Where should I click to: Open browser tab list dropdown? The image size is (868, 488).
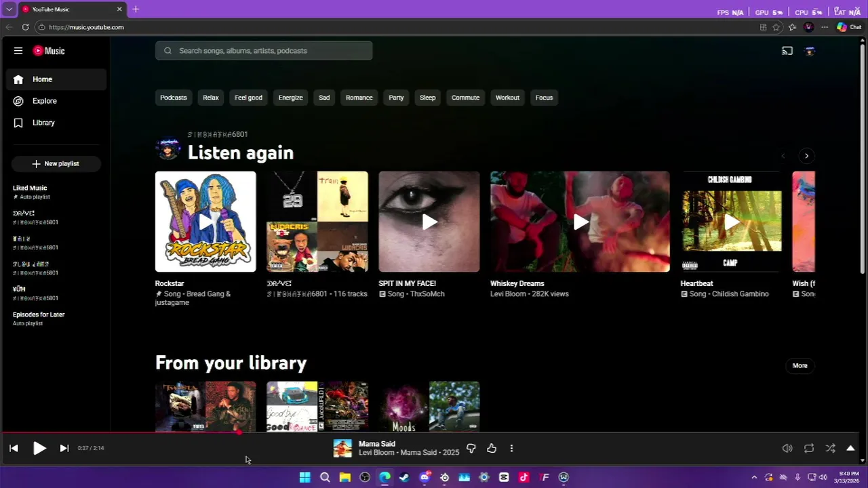click(x=9, y=9)
